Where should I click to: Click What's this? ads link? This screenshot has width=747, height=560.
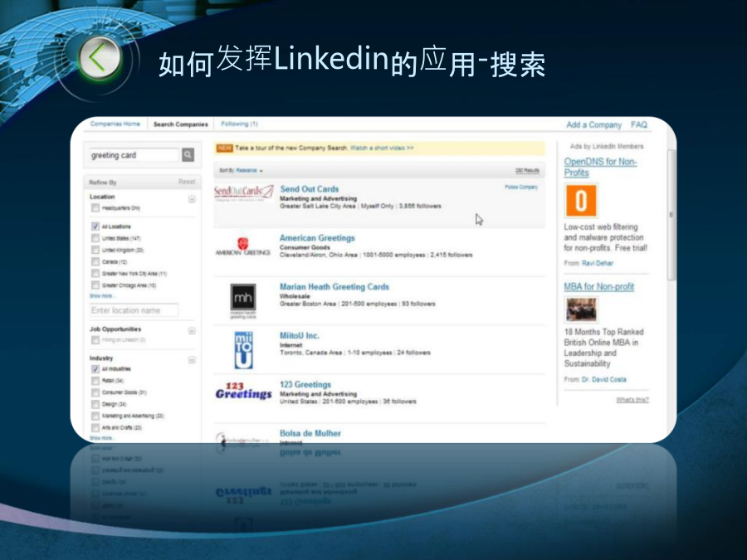tap(632, 400)
